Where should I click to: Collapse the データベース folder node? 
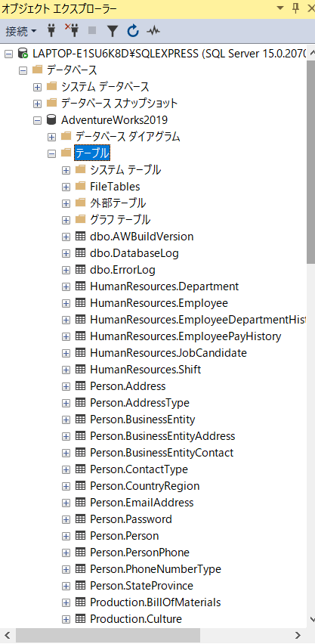point(23,70)
